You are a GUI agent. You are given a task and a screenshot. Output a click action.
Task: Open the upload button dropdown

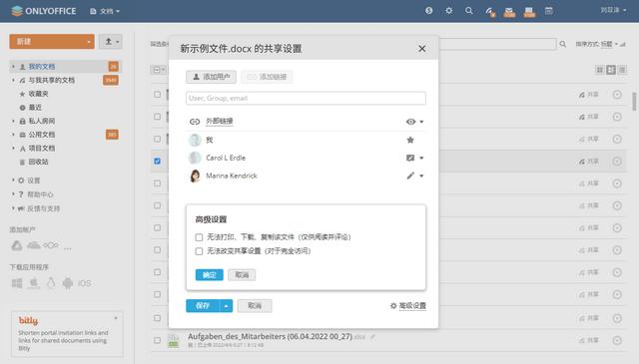pos(111,42)
